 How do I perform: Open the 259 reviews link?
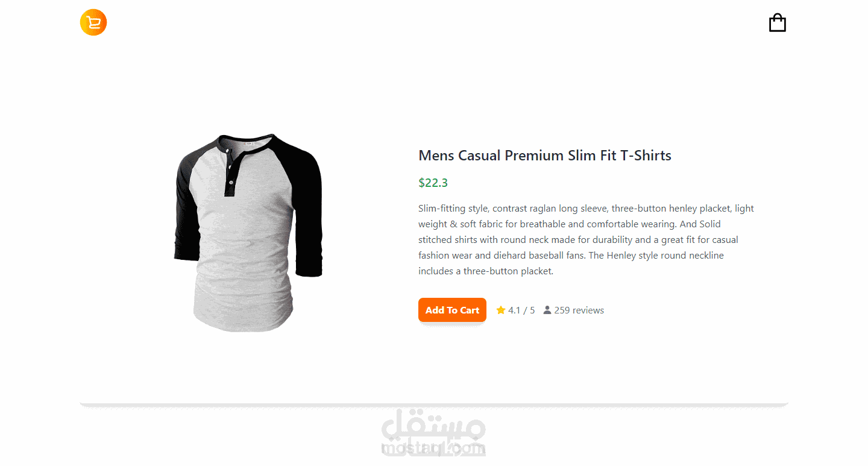579,310
